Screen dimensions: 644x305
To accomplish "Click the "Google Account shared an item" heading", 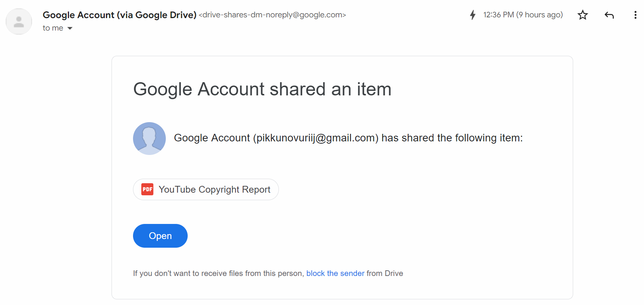I will (262, 89).
